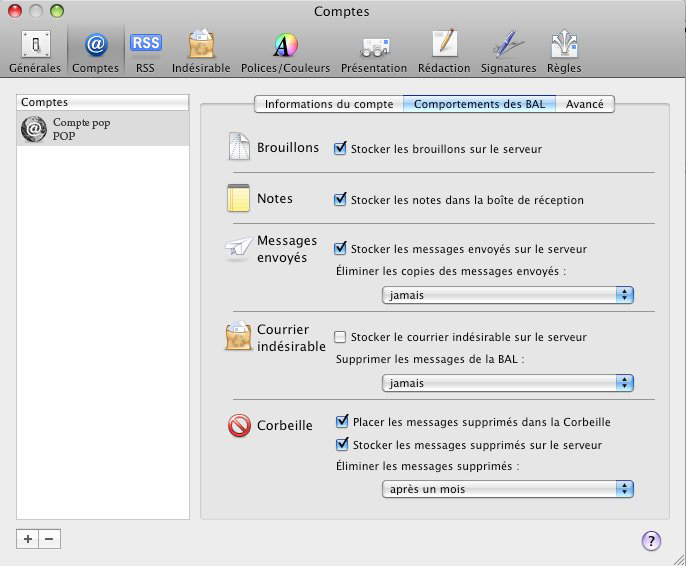Image resolution: width=686 pixels, height=566 pixels.
Task: Click the minus button to remove account
Action: (x=49, y=538)
